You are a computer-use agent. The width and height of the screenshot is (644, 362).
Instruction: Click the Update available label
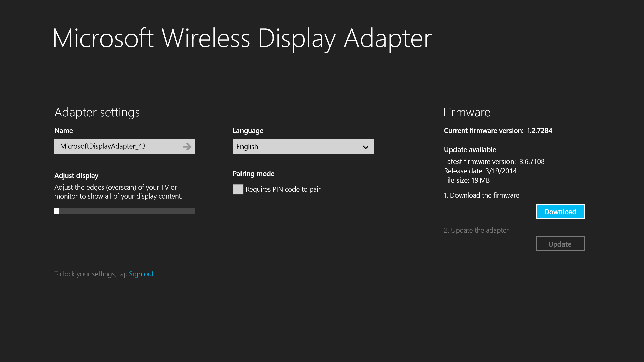click(x=470, y=150)
